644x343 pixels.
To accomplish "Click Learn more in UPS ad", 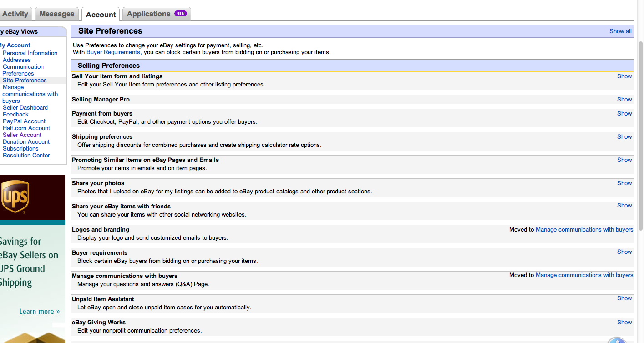I will [40, 312].
